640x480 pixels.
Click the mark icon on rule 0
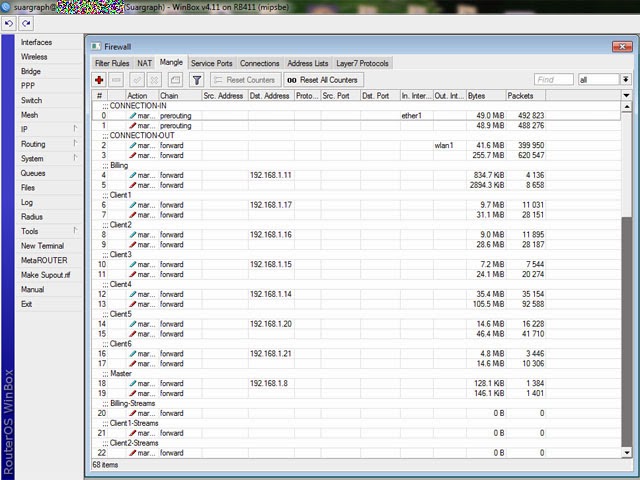click(133, 116)
